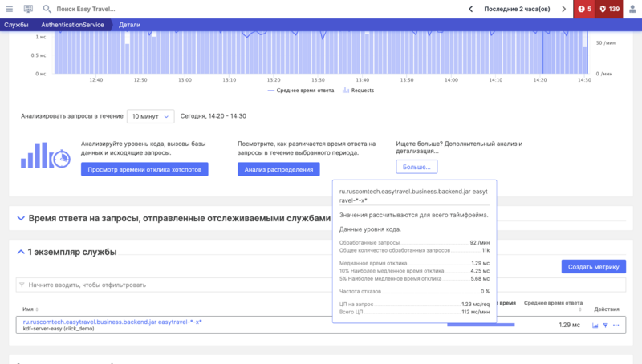This screenshot has height=364, width=642.
Task: Open problems indicator showing 5
Action: [x=583, y=9]
